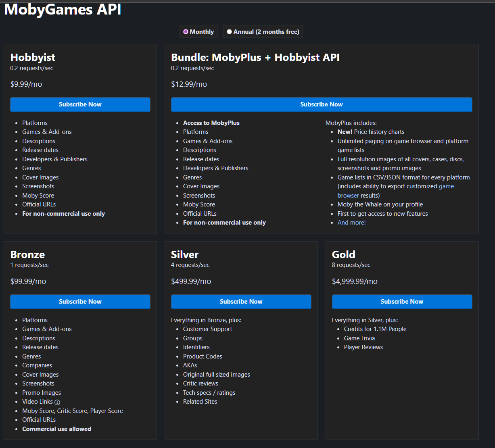Click the MobyGames API page heading
Viewport: 495px width, 448px height.
(x=63, y=10)
